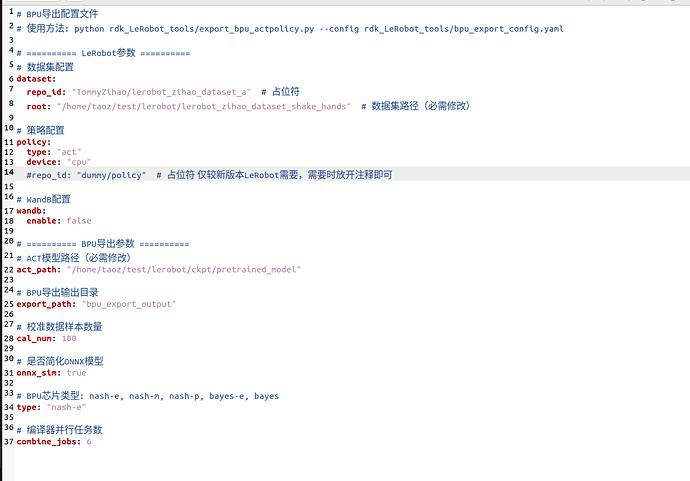Click the "act" policy type value
Screen dimensions: 690x481
tap(69, 152)
